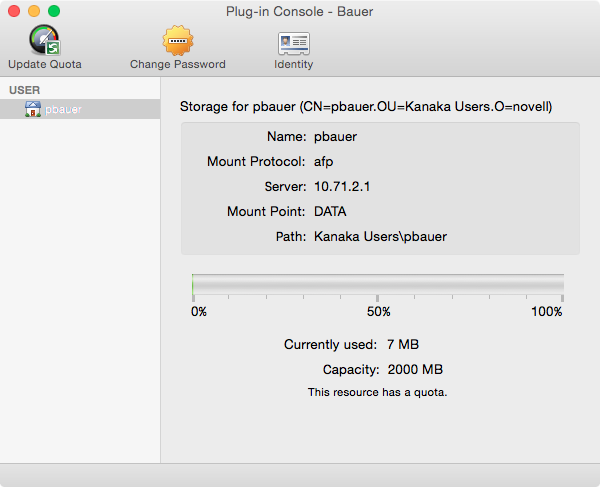Click the Change Password toolbar label
The image size is (600, 487).
pyautogui.click(x=178, y=64)
